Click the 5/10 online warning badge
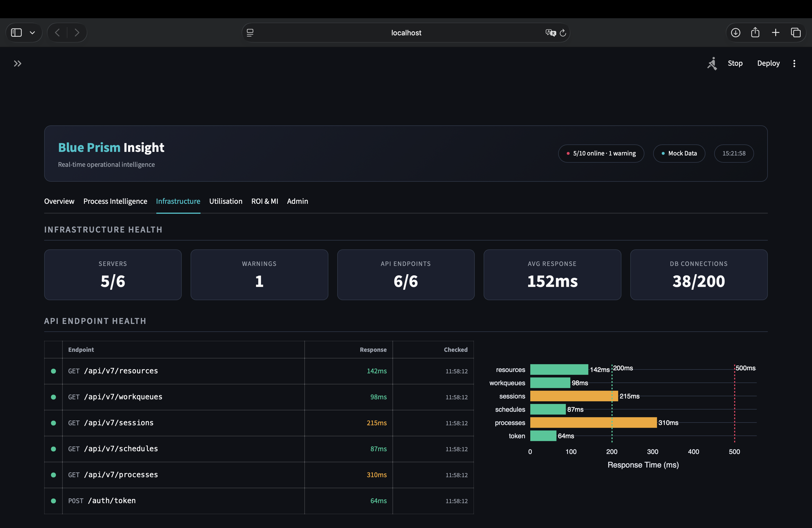 (601, 153)
